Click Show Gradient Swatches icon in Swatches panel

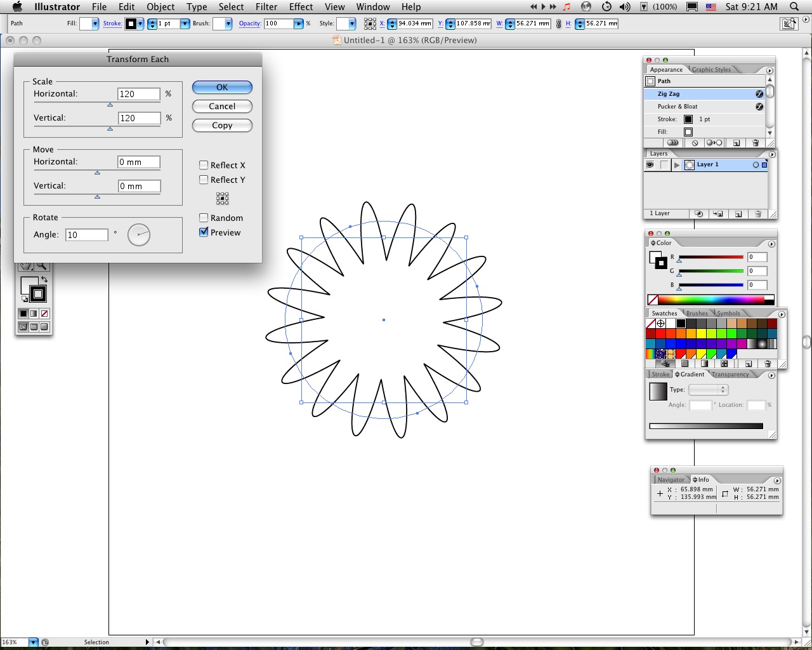[x=704, y=364]
